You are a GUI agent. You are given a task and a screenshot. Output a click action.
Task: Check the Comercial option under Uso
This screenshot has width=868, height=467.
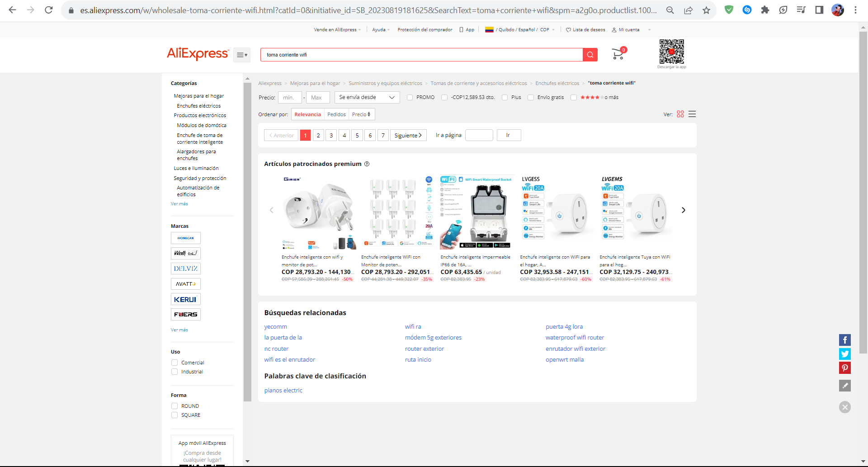pos(175,362)
